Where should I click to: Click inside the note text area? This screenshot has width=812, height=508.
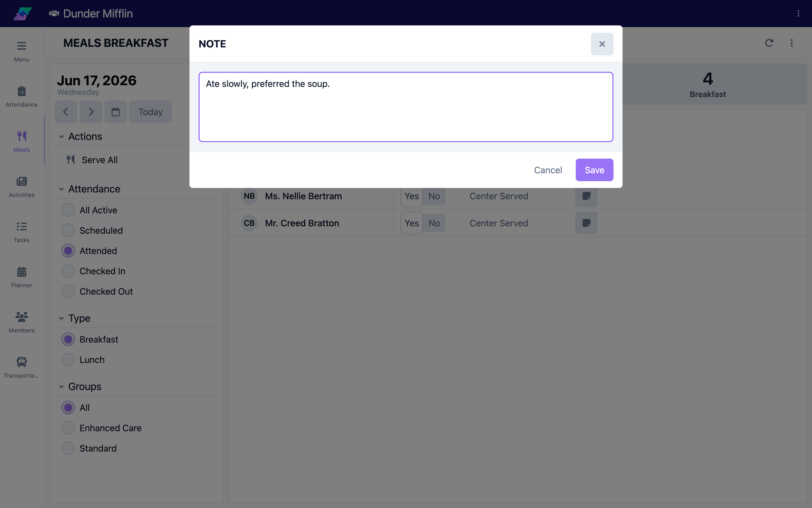[x=406, y=107]
